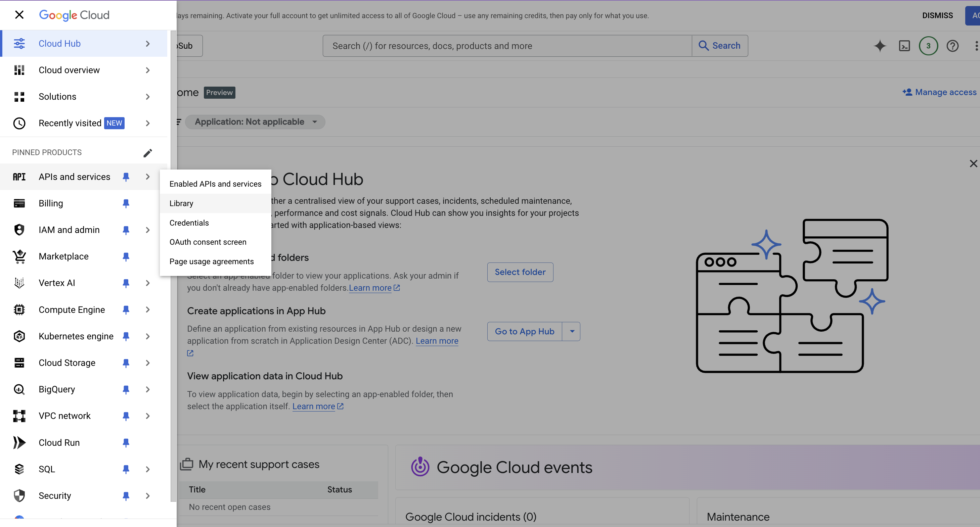The height and width of the screenshot is (527, 980).
Task: Open the Go to App Hub dropdown arrow
Action: coord(572,331)
